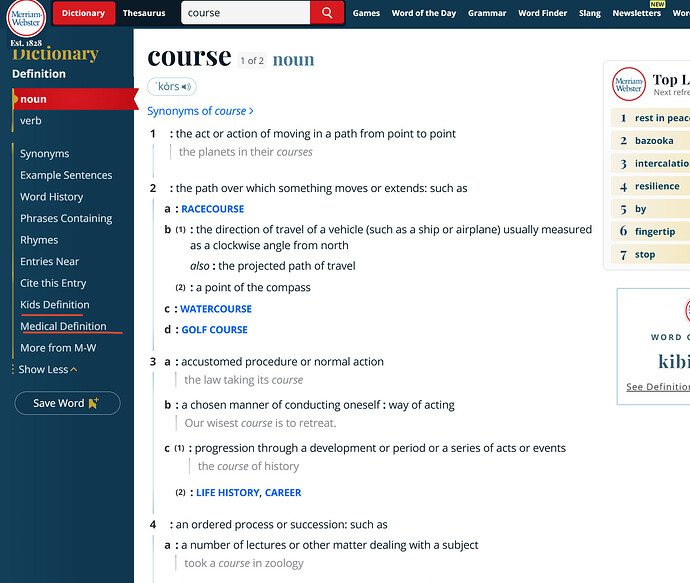Follow the CAREER cross-reference link
The height and width of the screenshot is (583, 690).
[x=283, y=492]
